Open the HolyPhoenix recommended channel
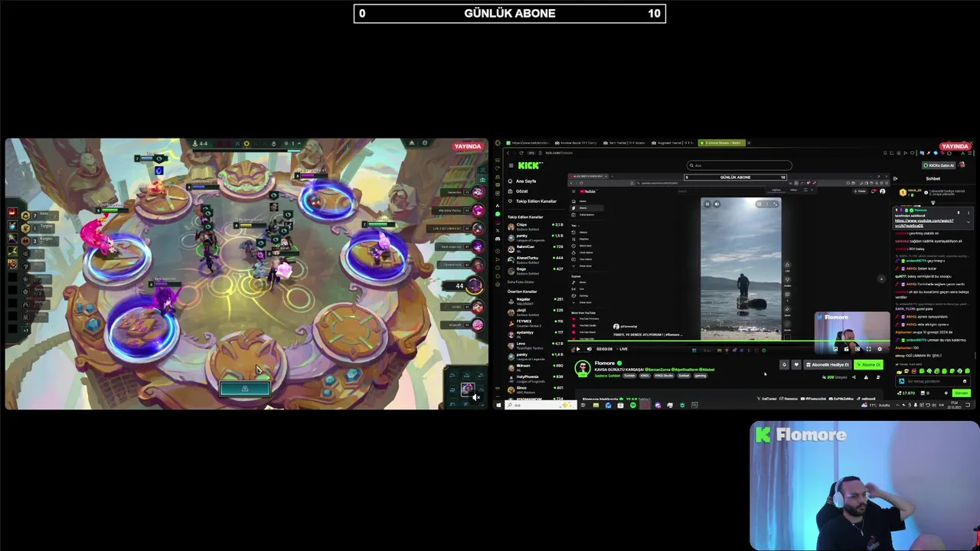This screenshot has height=551, width=980. (x=536, y=379)
